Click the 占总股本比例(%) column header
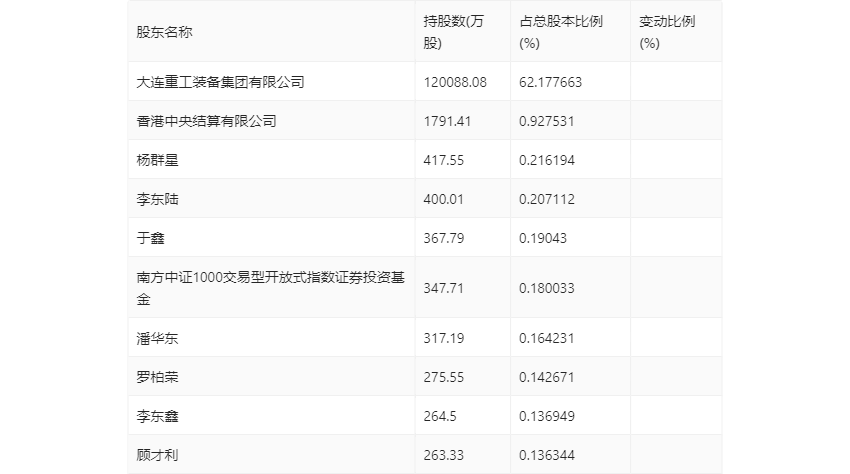This screenshot has height=474, width=850. (x=561, y=32)
